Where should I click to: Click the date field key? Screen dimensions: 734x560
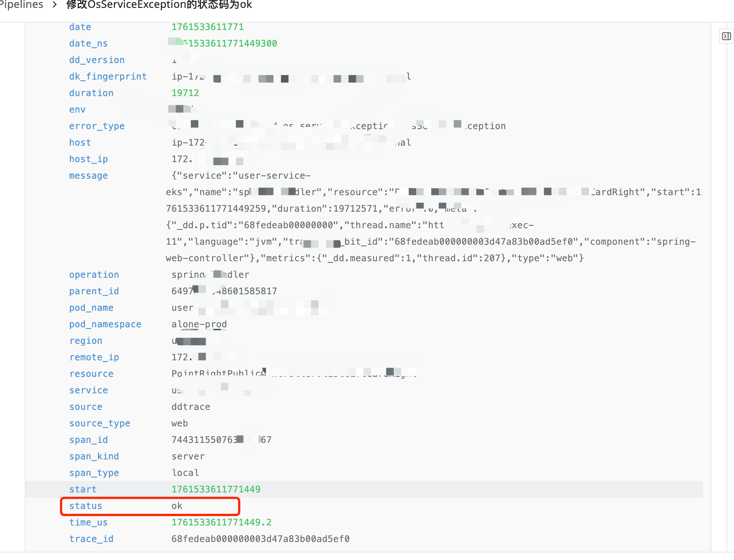[80, 27]
